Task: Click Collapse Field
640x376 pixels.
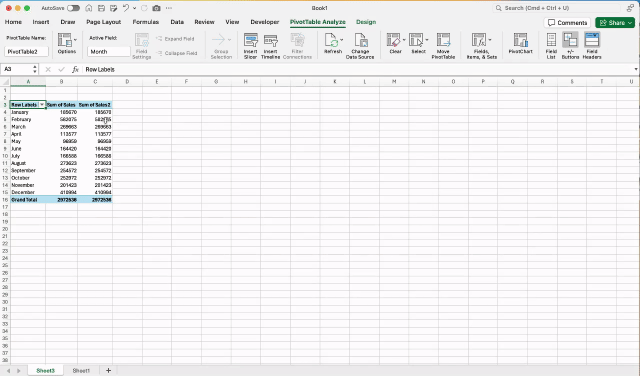Action: 177,53
